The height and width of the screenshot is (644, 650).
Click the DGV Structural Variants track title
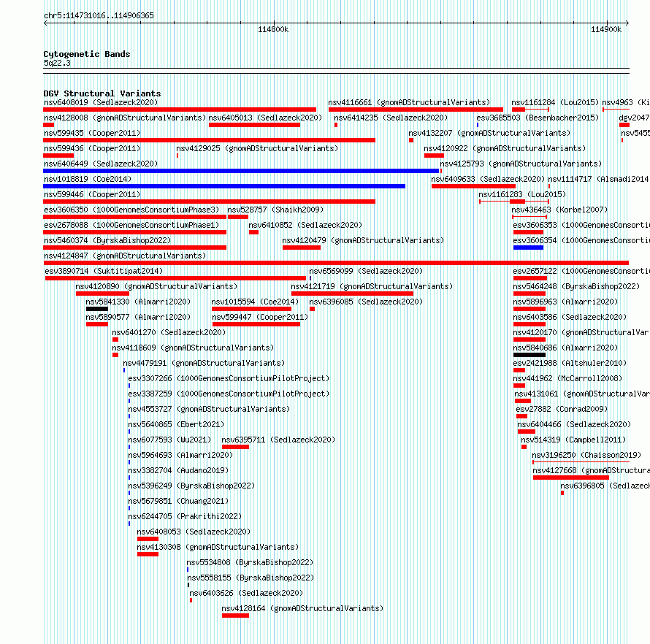point(102,93)
